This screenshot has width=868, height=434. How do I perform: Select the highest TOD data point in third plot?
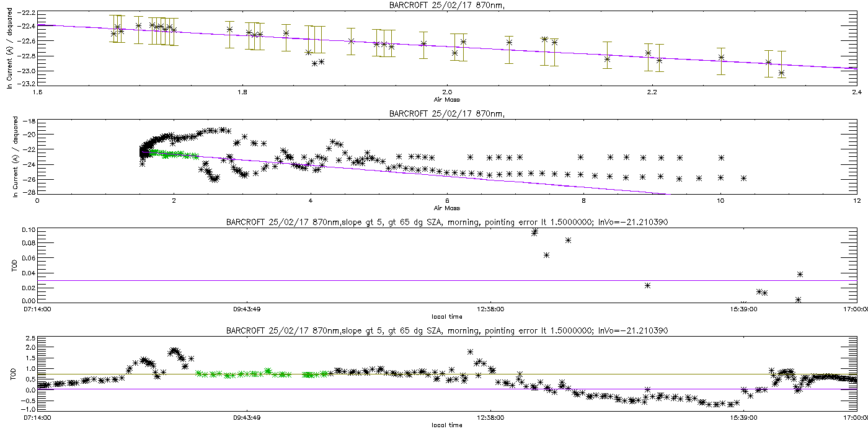(534, 232)
